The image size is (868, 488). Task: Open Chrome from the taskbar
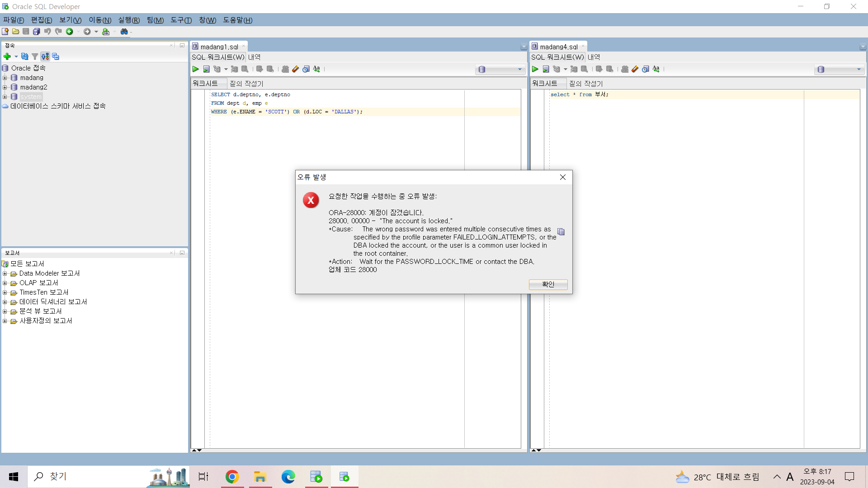232,477
